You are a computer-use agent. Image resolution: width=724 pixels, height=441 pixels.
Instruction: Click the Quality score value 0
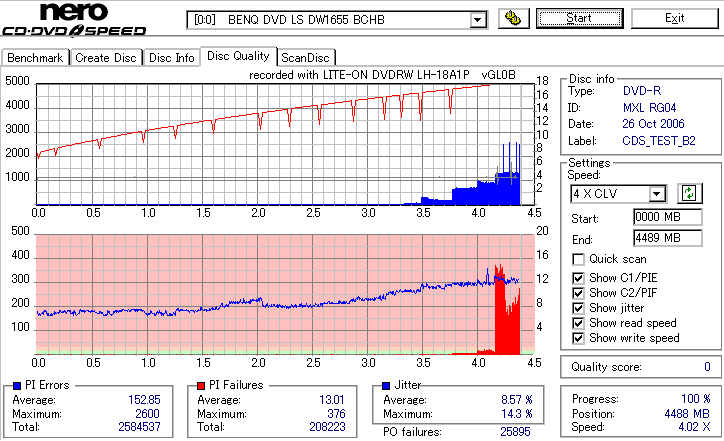(x=707, y=367)
